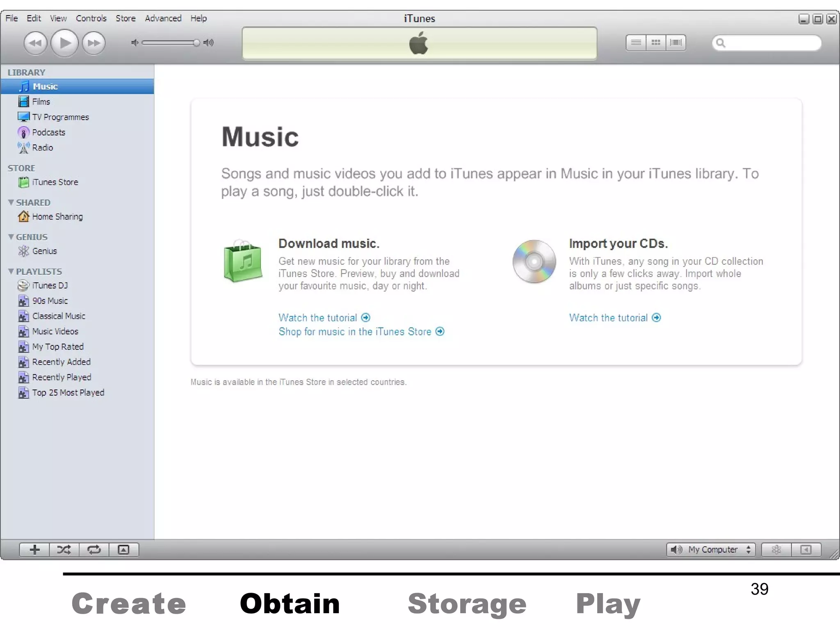Screen dimensions: 840x630
Task: Open the Music Videos playlist
Action: pos(77,331)
